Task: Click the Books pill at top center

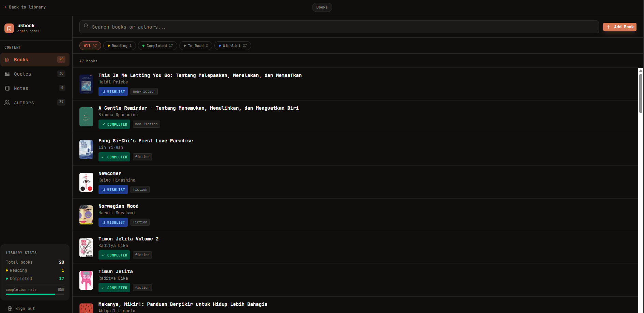Action: pyautogui.click(x=322, y=7)
